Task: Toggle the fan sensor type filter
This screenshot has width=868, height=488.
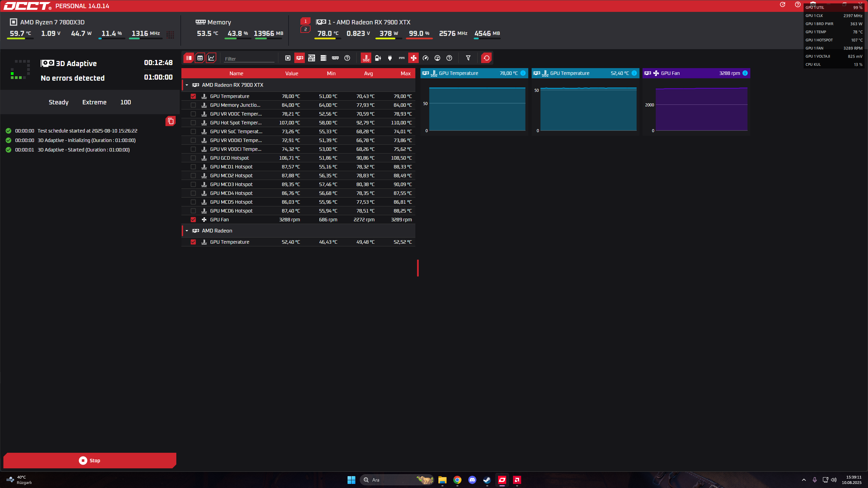Action: (414, 58)
